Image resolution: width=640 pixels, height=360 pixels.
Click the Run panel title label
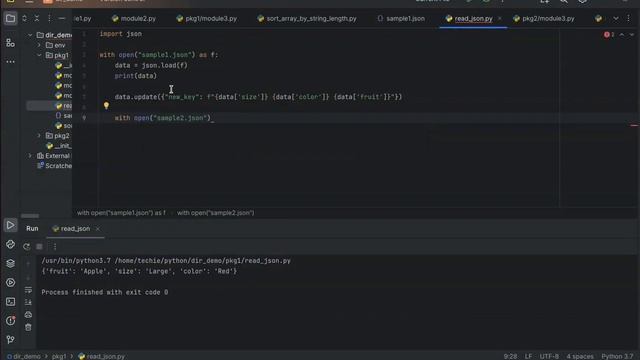click(x=32, y=229)
